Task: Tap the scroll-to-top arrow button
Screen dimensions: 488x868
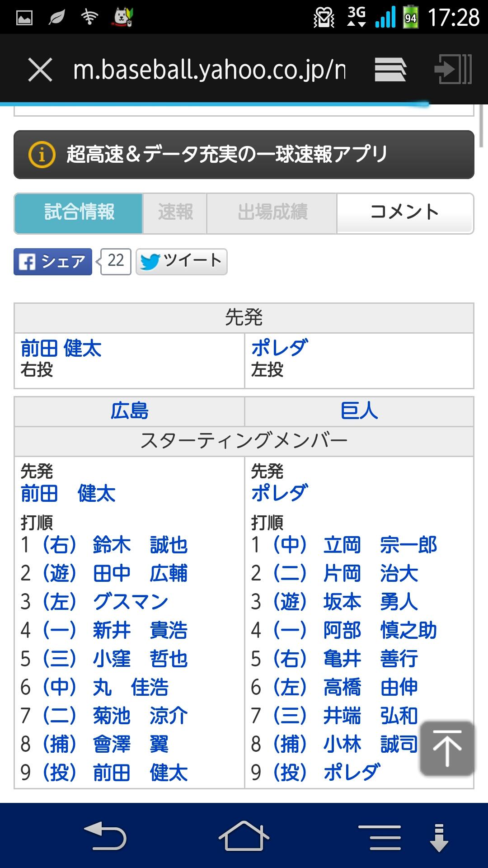Action: pos(447,748)
